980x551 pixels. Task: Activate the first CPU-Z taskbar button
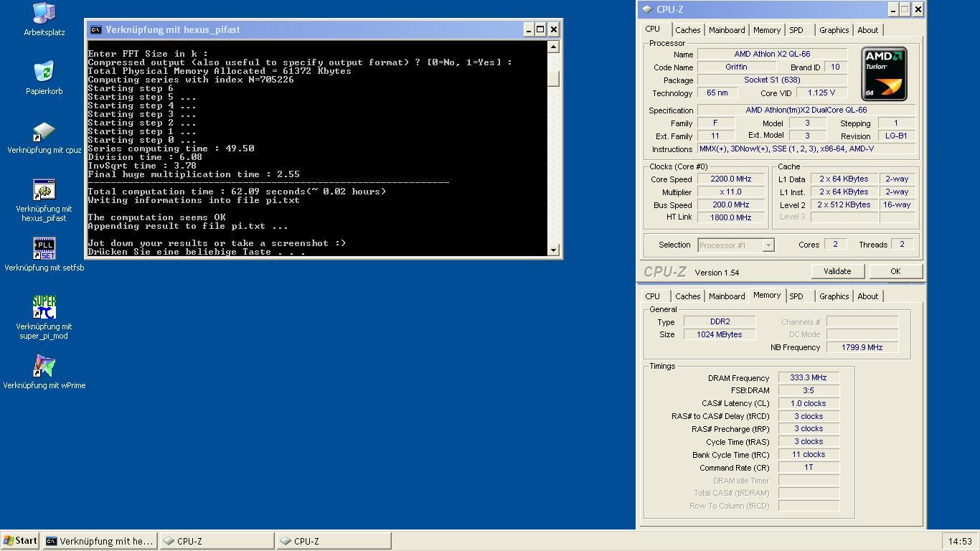click(x=217, y=541)
